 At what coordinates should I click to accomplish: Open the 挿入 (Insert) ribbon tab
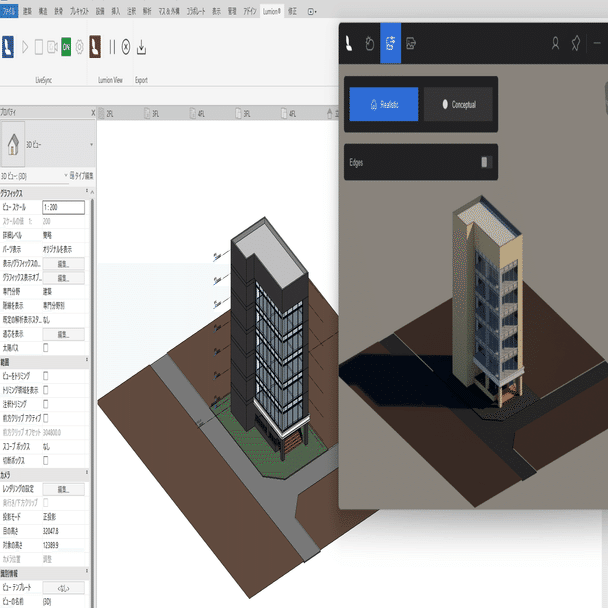tap(116, 12)
